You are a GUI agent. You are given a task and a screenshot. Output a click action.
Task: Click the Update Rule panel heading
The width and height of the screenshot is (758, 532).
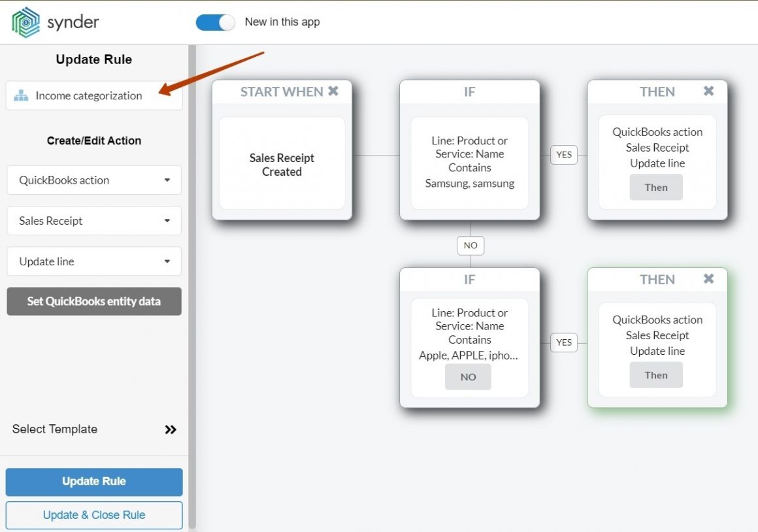[x=94, y=59]
